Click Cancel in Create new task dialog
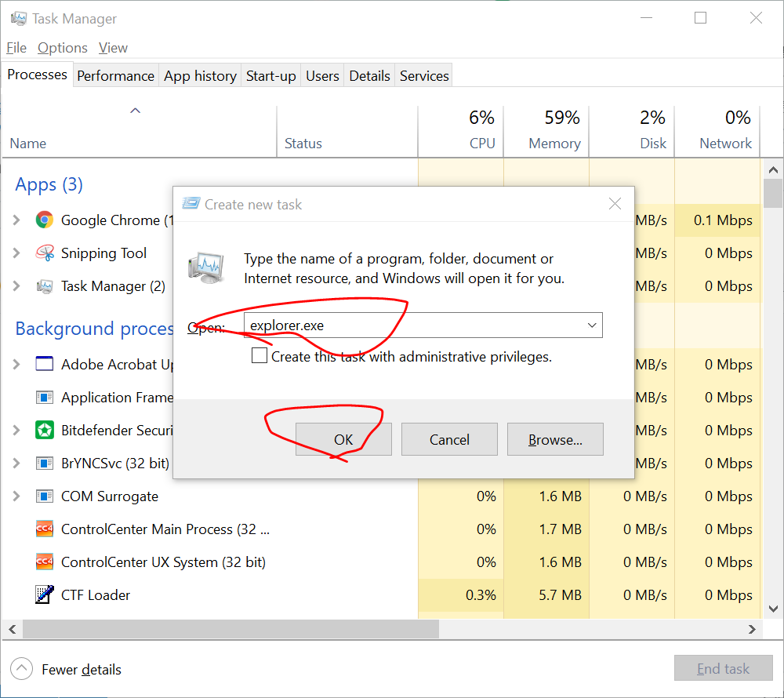 (449, 439)
